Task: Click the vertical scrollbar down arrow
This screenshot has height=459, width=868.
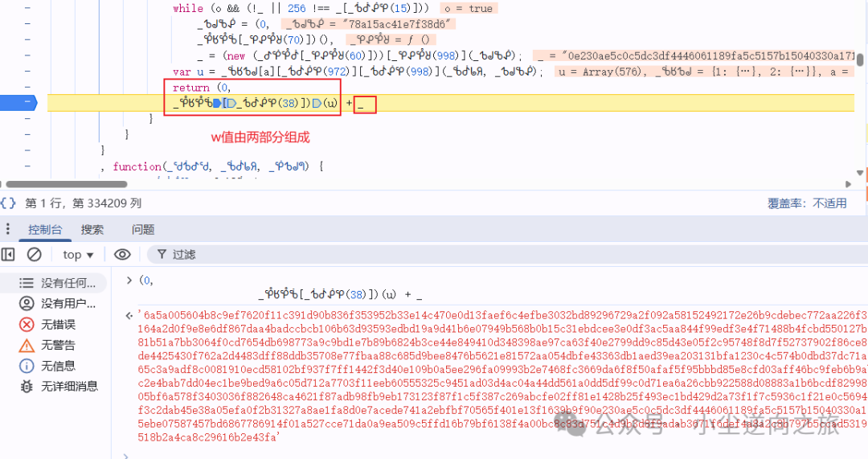Action: [860, 173]
